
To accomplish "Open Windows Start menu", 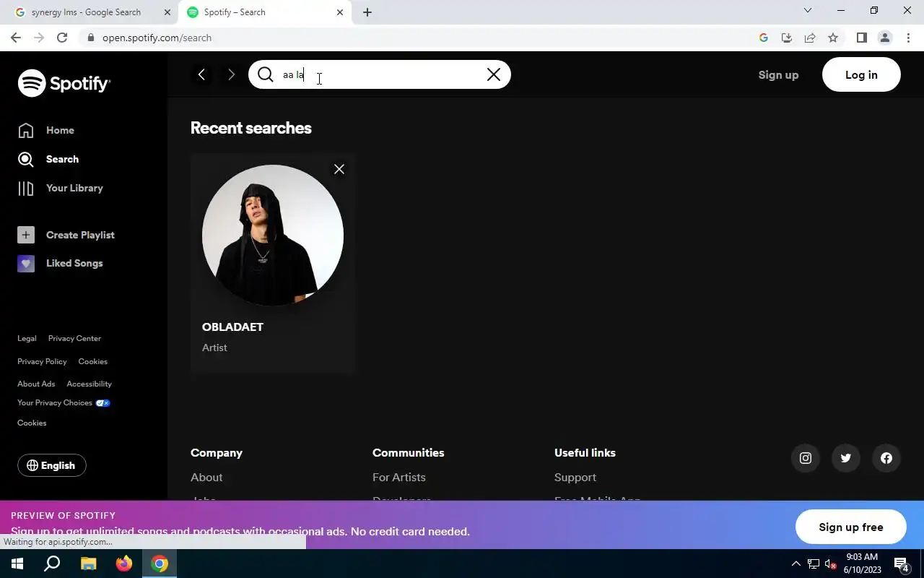I will pos(17,564).
